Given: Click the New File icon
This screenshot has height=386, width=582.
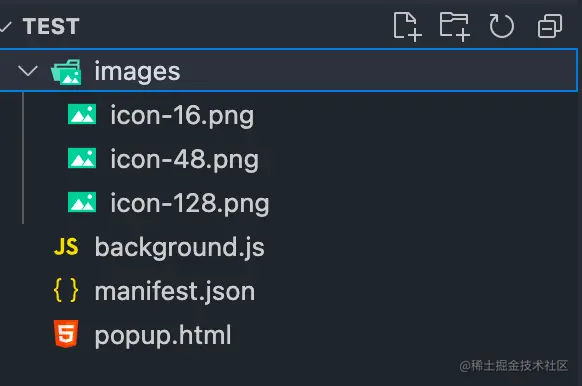Looking at the screenshot, I should click(407, 26).
